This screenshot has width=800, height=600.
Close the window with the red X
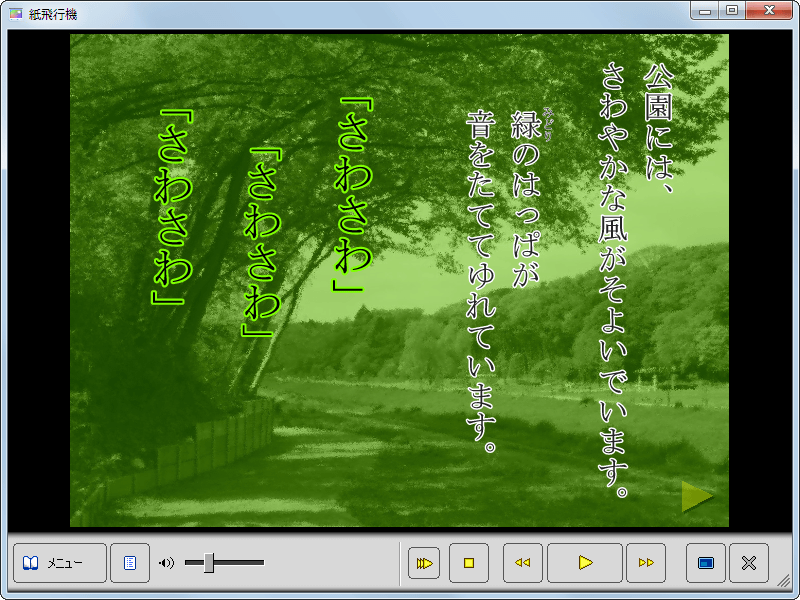tap(770, 11)
